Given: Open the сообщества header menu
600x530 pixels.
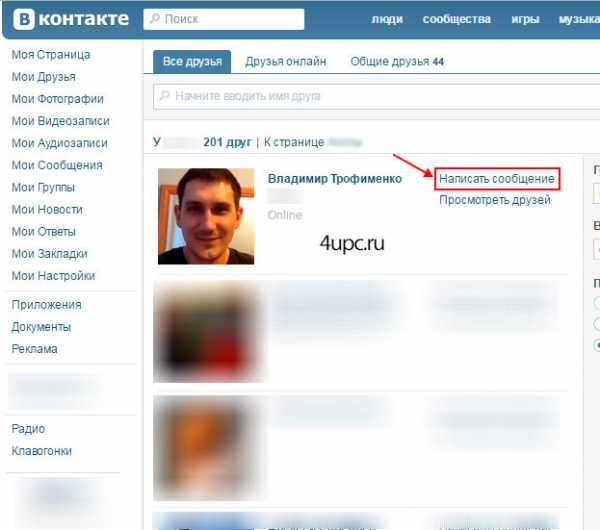Looking at the screenshot, I should tap(457, 19).
